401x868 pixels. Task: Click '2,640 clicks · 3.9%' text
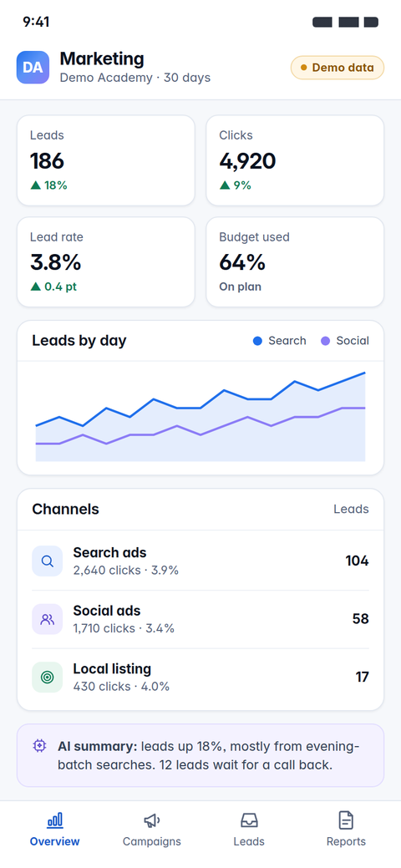pyautogui.click(x=125, y=571)
